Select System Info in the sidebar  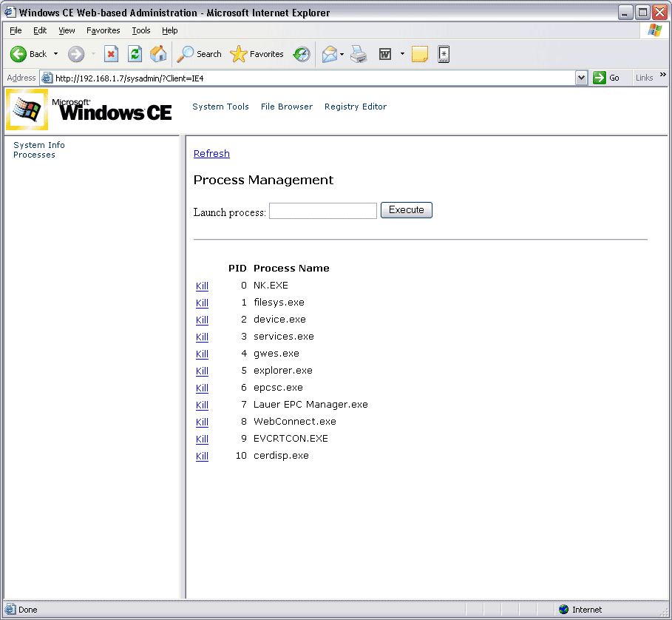coord(39,145)
